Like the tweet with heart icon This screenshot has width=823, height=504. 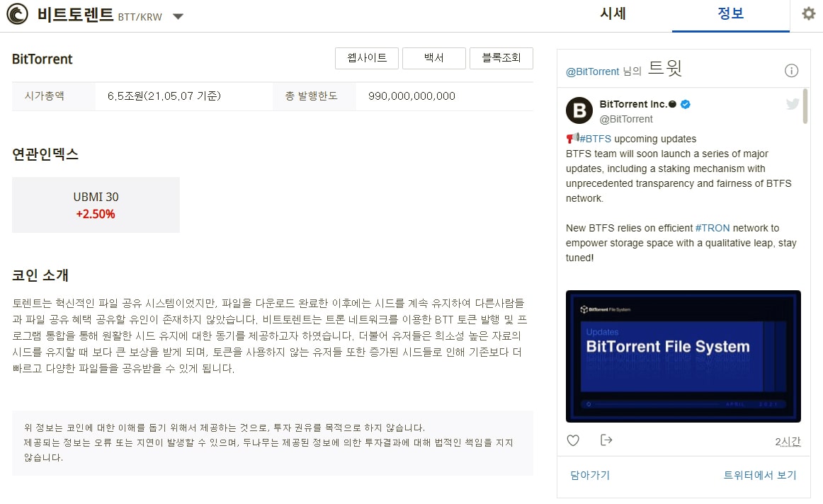coord(573,440)
